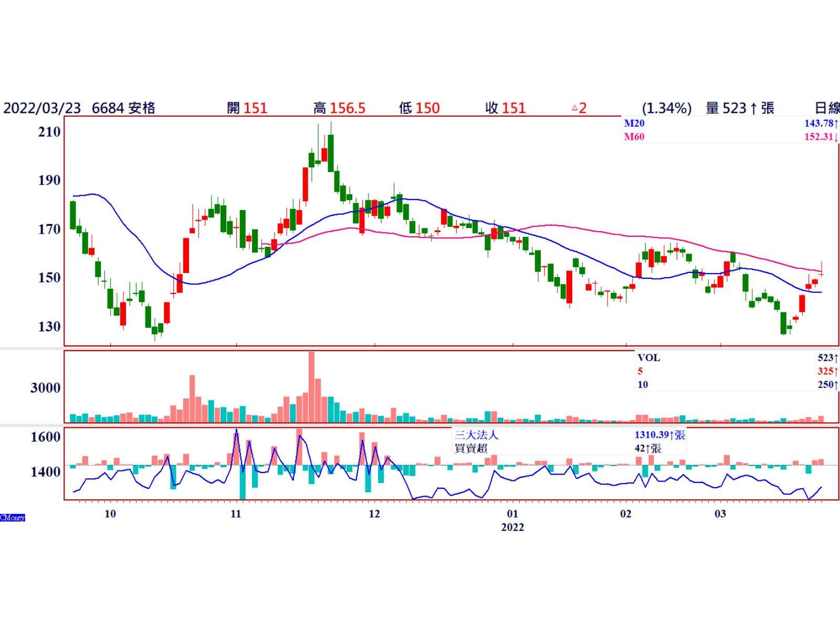Select the 12 month marker on axis

coord(374,514)
